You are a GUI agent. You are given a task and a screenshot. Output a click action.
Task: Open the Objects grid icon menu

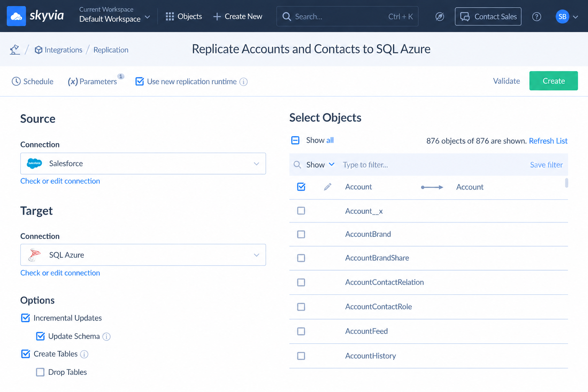pos(170,16)
